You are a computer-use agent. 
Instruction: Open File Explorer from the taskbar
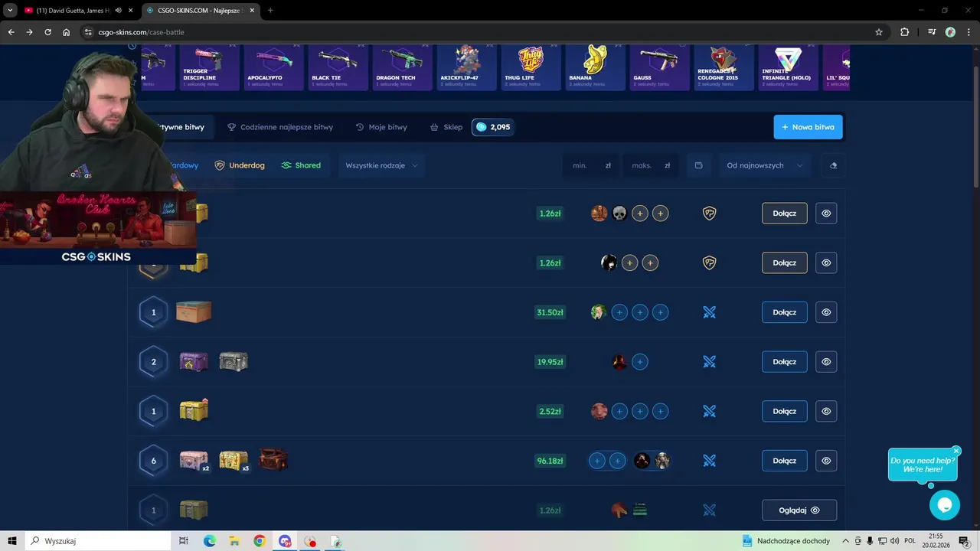234,541
